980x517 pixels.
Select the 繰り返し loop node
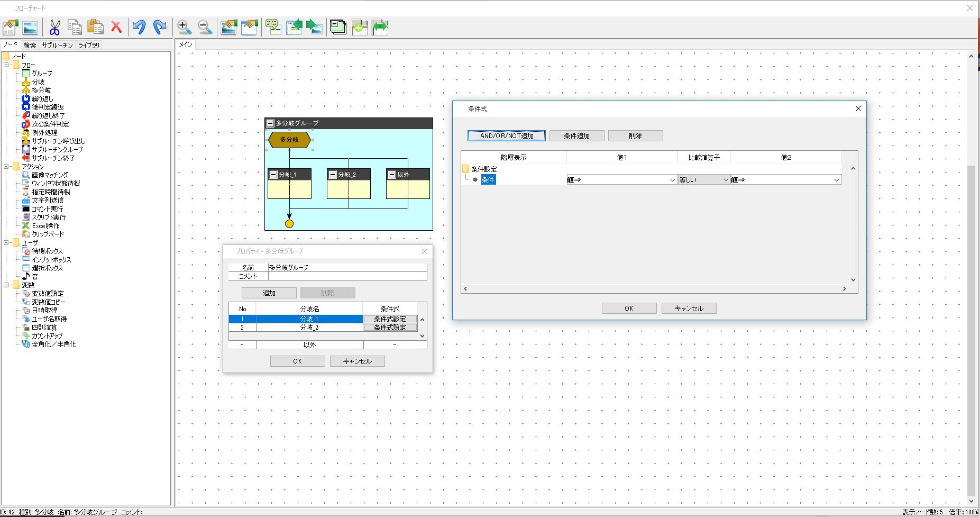pos(42,99)
